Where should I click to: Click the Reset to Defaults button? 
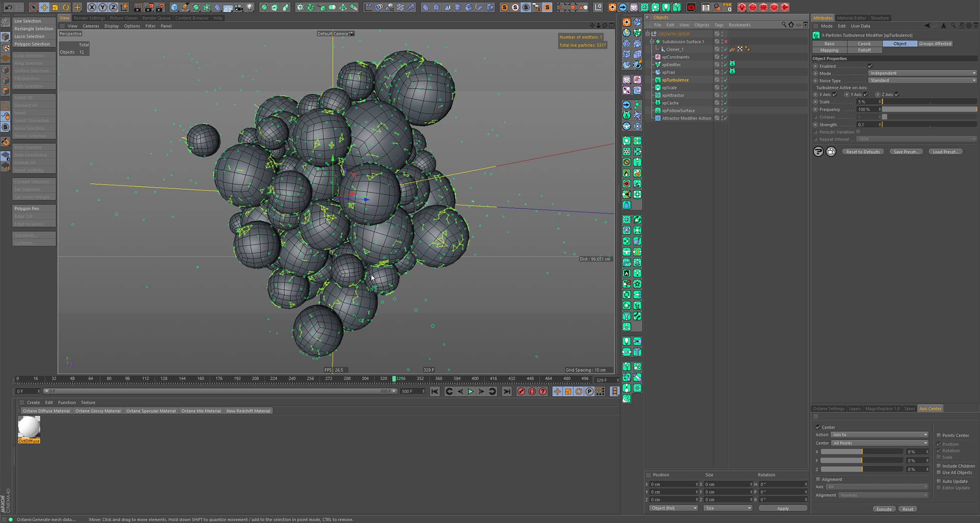tap(863, 152)
